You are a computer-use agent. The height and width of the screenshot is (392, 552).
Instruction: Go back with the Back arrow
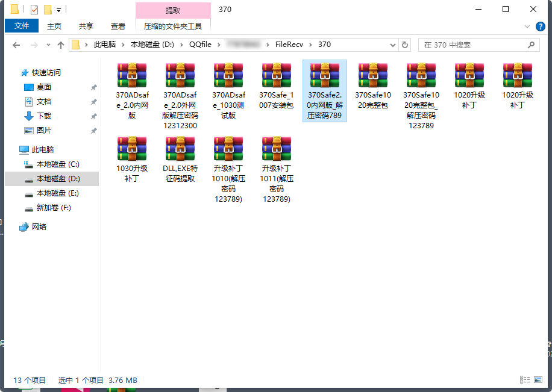click(16, 45)
